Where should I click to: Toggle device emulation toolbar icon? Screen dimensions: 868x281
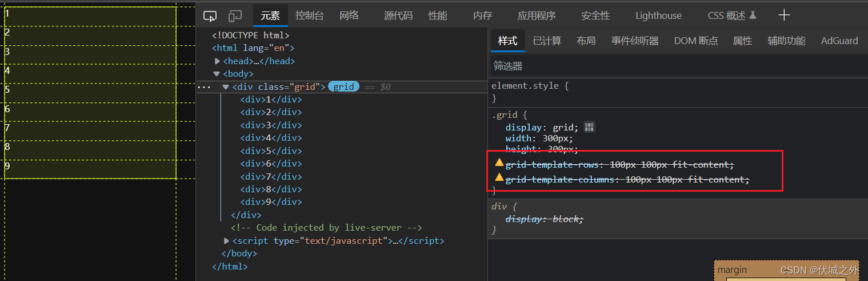coord(235,15)
